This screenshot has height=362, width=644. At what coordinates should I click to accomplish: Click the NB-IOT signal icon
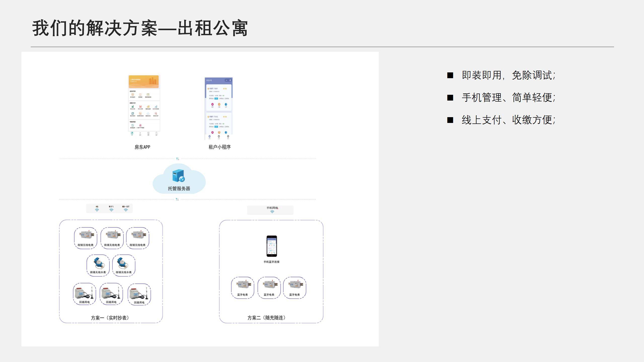126,210
